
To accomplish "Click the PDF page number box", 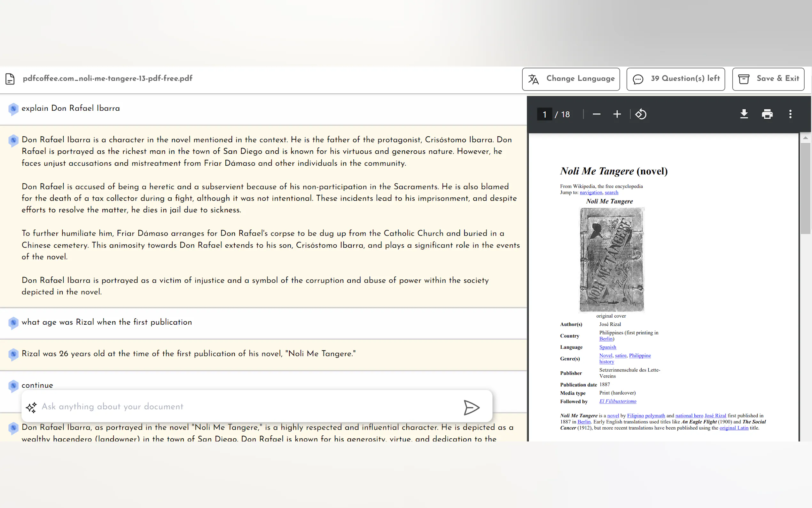I will pos(544,115).
